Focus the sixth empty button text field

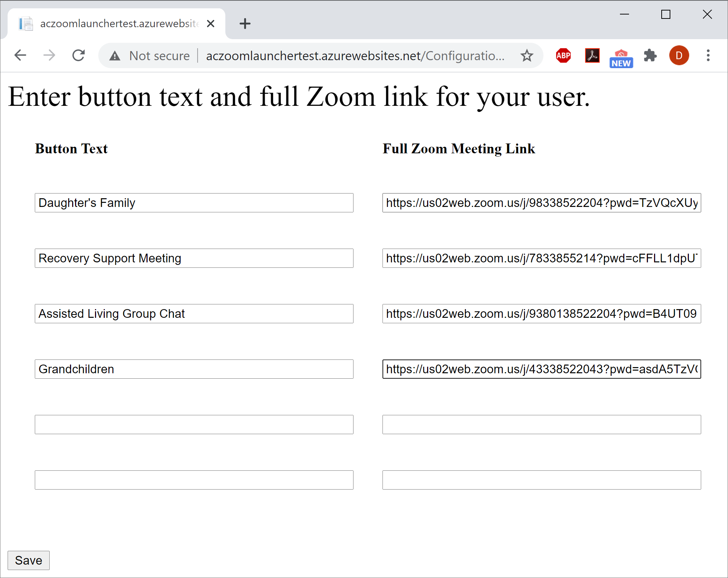(x=194, y=480)
